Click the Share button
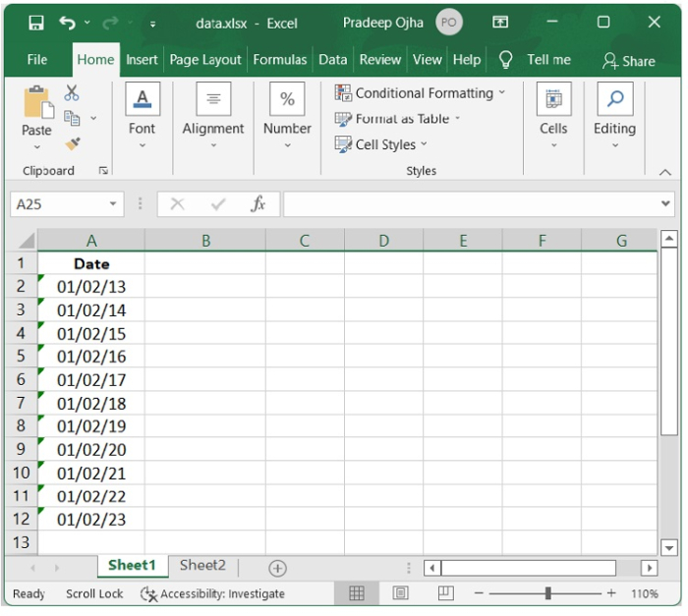The width and height of the screenshot is (688, 616). [x=629, y=61]
